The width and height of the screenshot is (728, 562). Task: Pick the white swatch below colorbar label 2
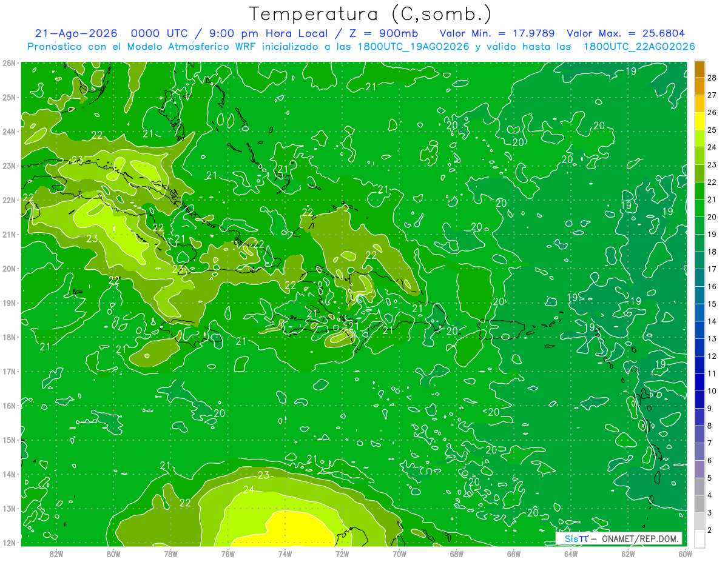[699, 538]
